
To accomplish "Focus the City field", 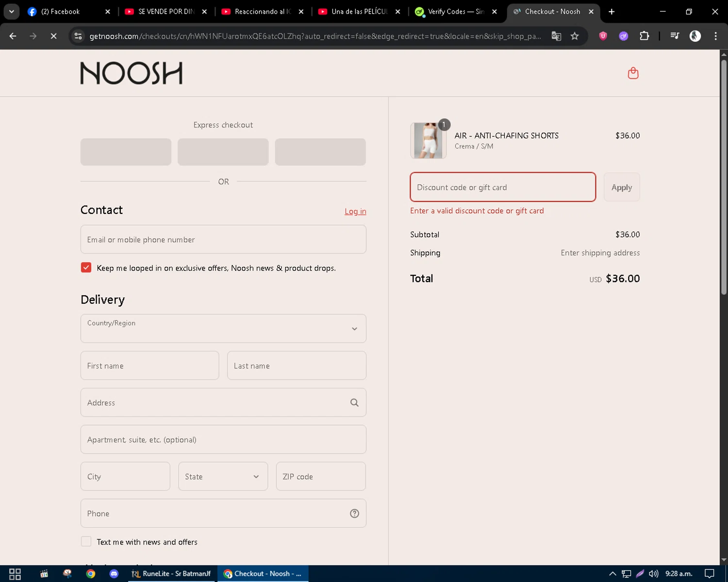I will coord(125,476).
